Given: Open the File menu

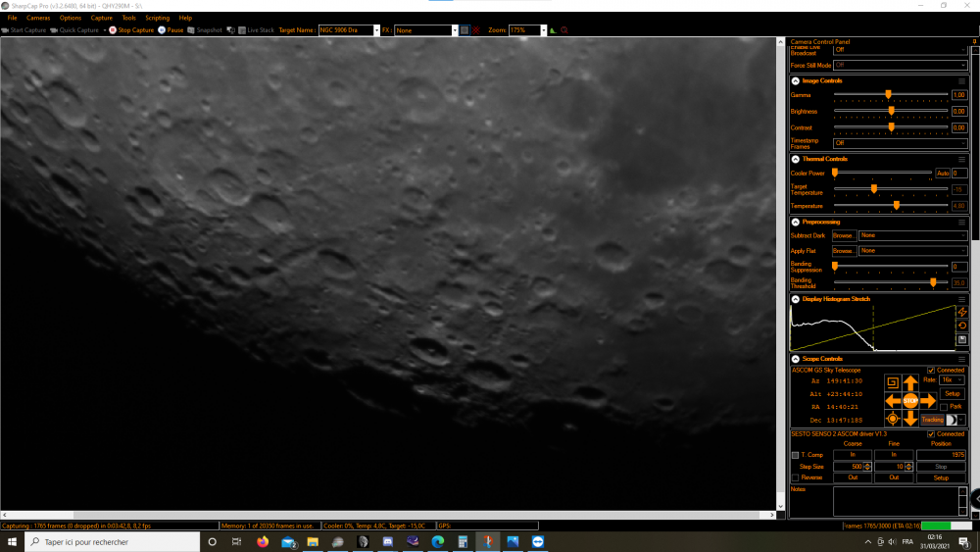Looking at the screenshot, I should coord(12,18).
